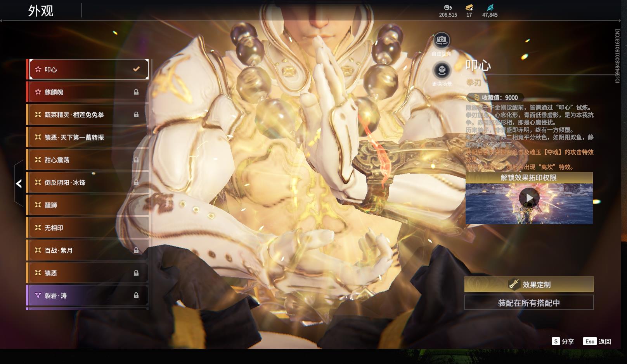Open the 解锁效果拓印权限 banner

(529, 178)
